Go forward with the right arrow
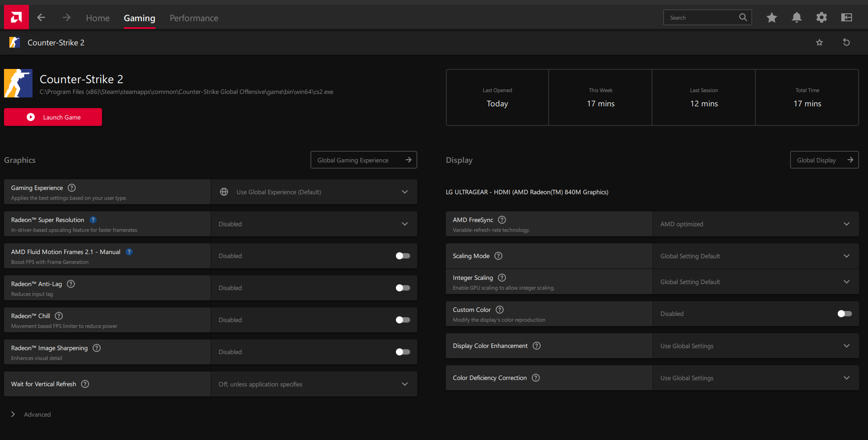Screen dimensions: 868x440 click(x=66, y=17)
